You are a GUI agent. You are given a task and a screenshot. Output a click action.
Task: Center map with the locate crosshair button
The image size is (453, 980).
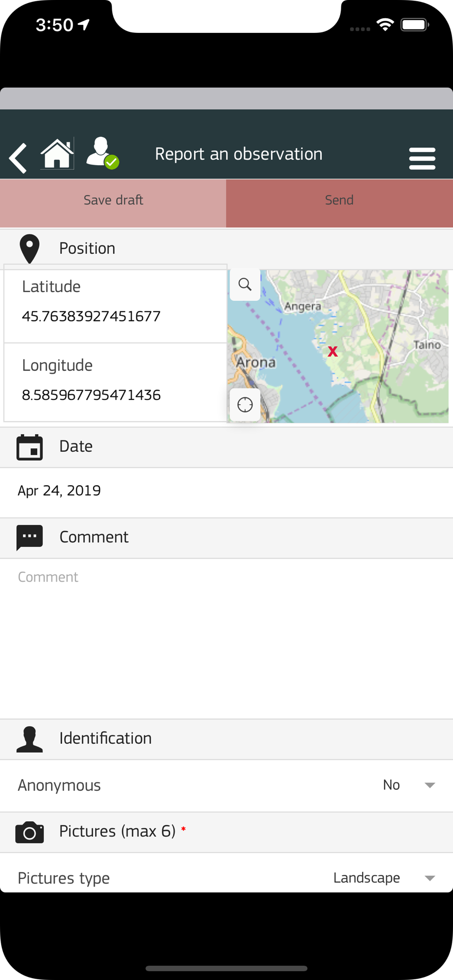[245, 405]
